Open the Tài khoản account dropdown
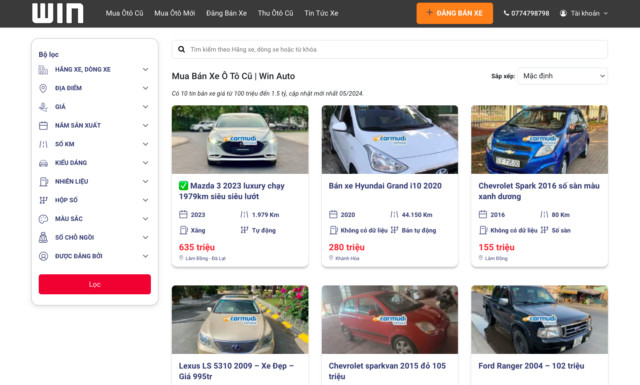 584,13
